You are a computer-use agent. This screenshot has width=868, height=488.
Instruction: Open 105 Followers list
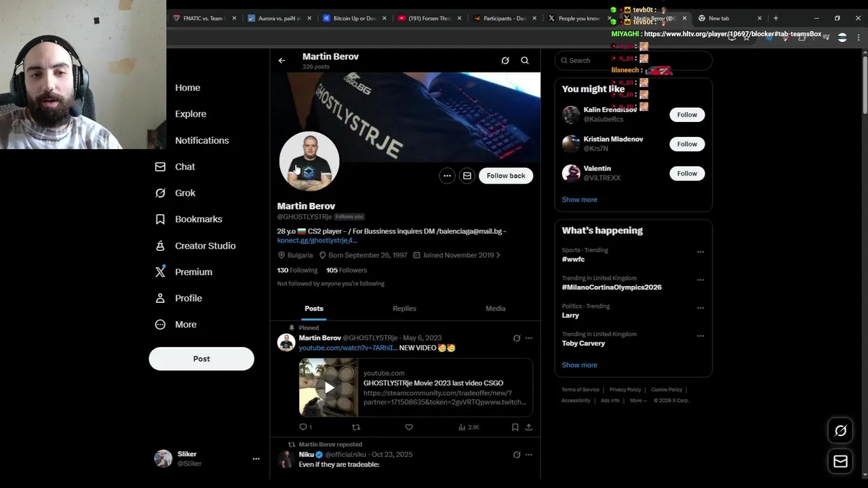point(346,270)
